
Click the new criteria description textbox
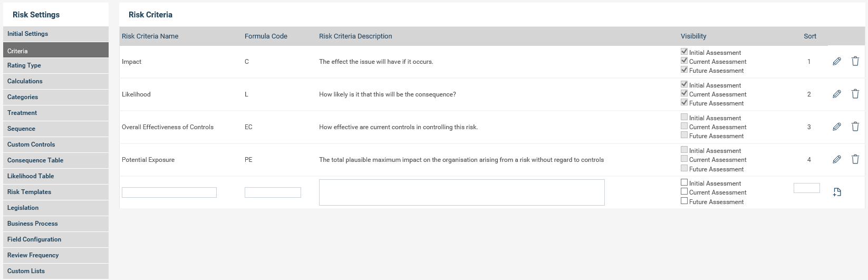point(461,192)
